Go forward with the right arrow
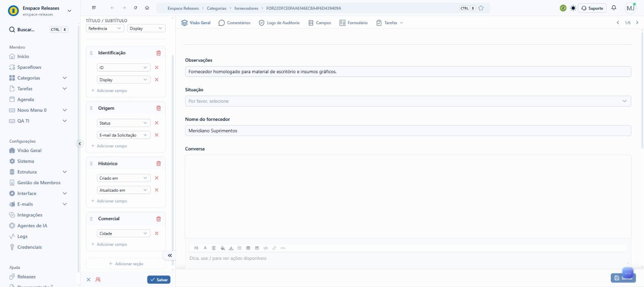This screenshot has width=644, height=287. click(x=124, y=8)
